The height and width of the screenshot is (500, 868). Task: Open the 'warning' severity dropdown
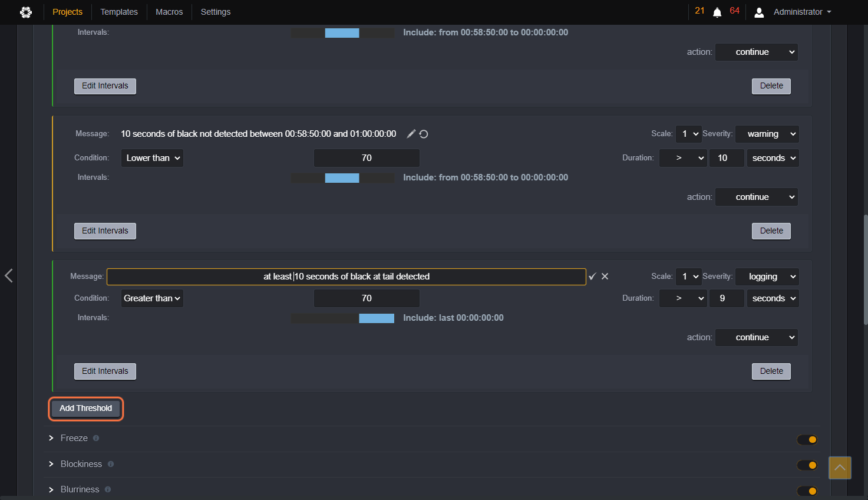point(767,134)
